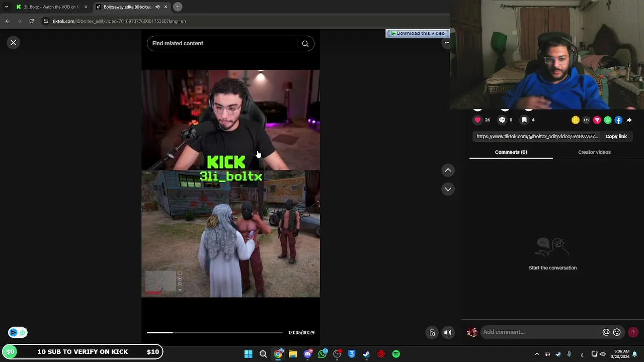
Task: Like the video with the heart icon
Action: pyautogui.click(x=477, y=120)
